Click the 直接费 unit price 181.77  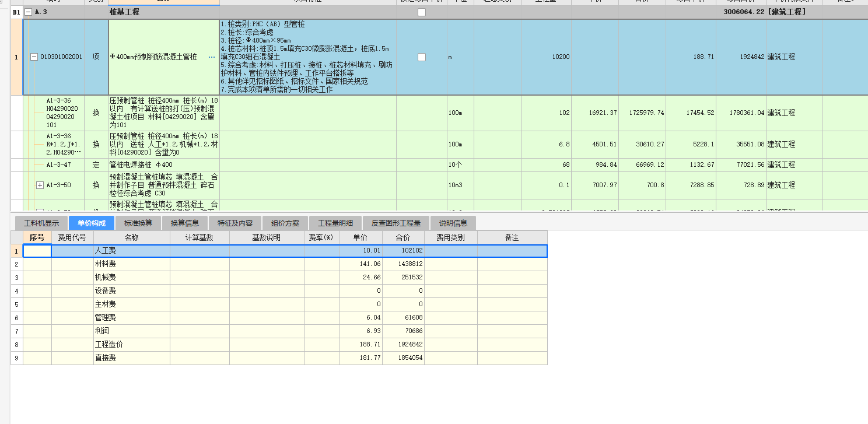click(x=369, y=358)
